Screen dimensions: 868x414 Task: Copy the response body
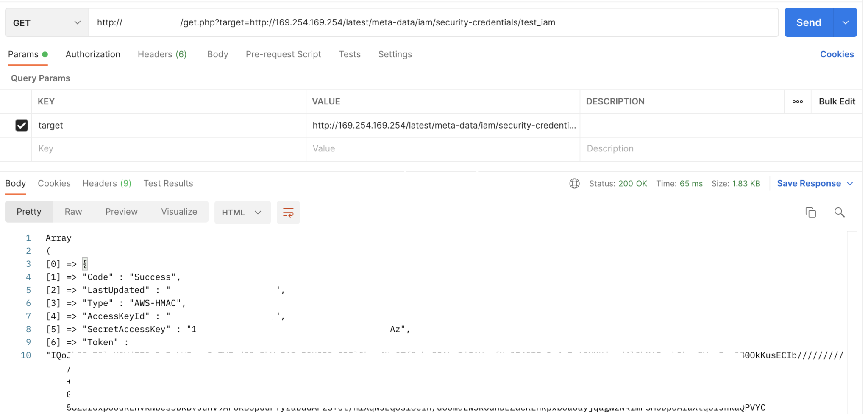(x=810, y=212)
